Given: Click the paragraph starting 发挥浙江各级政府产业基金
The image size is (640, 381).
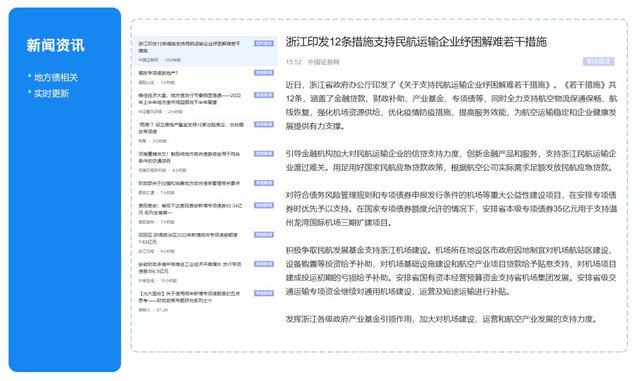Looking at the screenshot, I should 442,319.
